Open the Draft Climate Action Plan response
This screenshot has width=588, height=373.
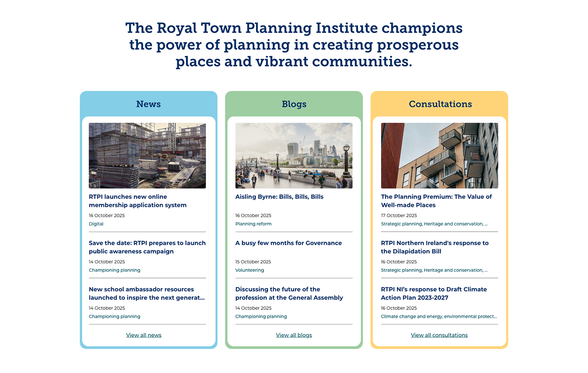[x=434, y=294]
